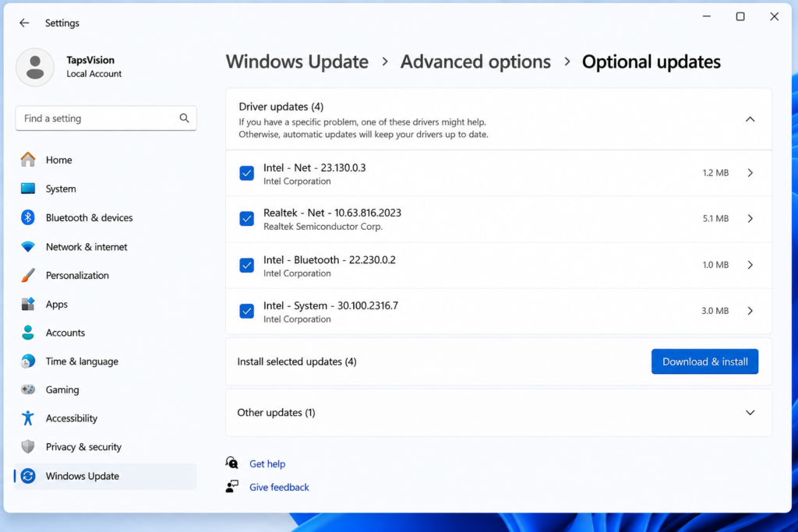Click the 1.2 MB size of Intel Net
Screen dimensions: 798x532
click(x=715, y=173)
